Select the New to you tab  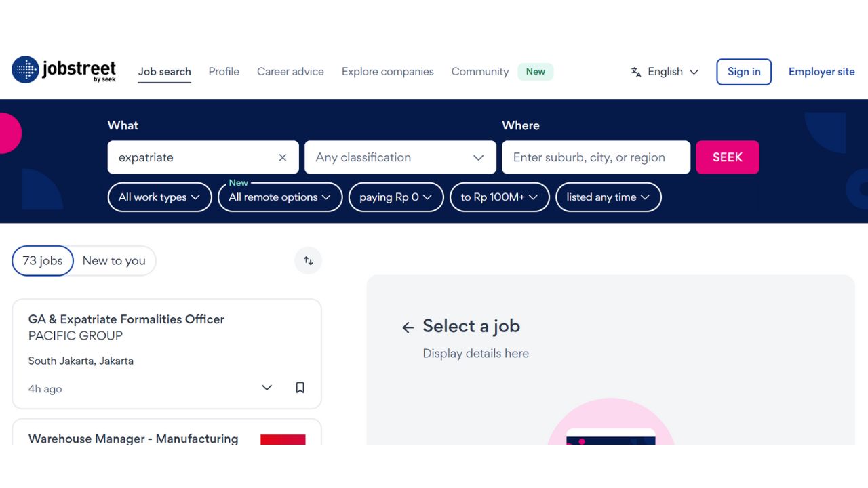click(113, 260)
